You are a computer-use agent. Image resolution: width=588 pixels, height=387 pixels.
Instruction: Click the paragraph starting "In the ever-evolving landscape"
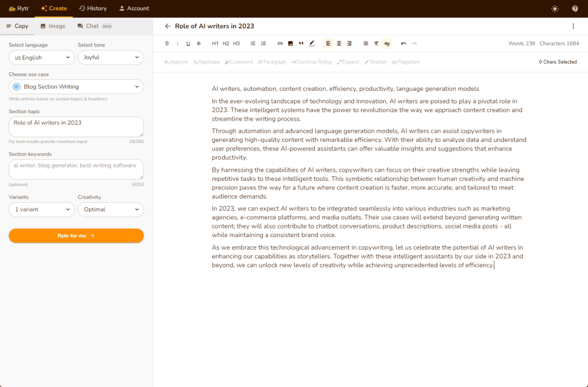pos(367,110)
